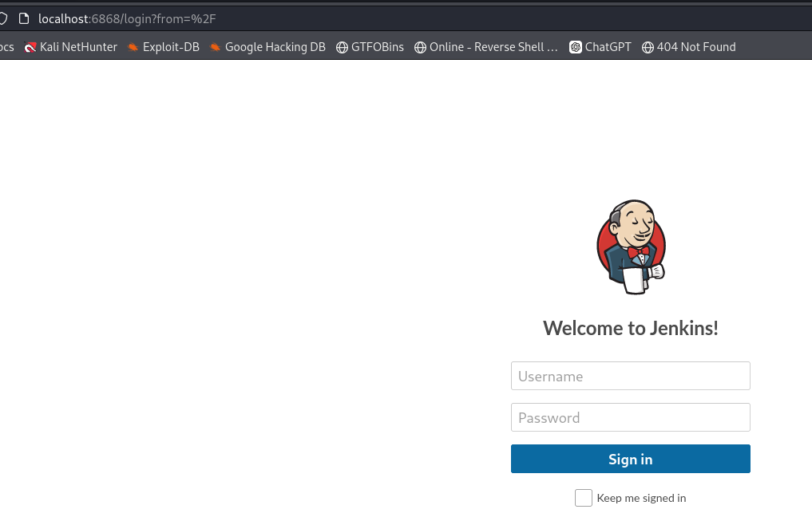Focus the Password input field
Viewport: 812px width, 521px height.
[630, 417]
